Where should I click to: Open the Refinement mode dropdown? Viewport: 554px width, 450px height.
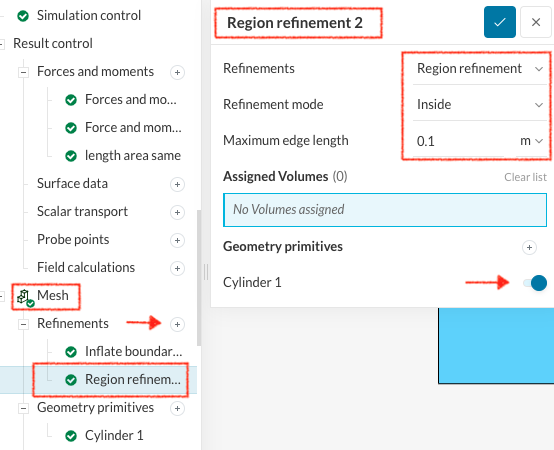pos(480,105)
